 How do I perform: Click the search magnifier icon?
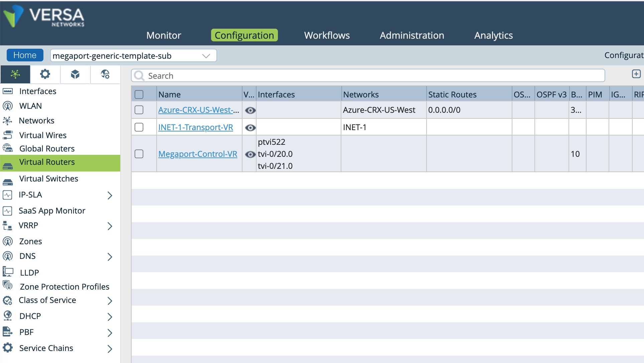pyautogui.click(x=139, y=76)
